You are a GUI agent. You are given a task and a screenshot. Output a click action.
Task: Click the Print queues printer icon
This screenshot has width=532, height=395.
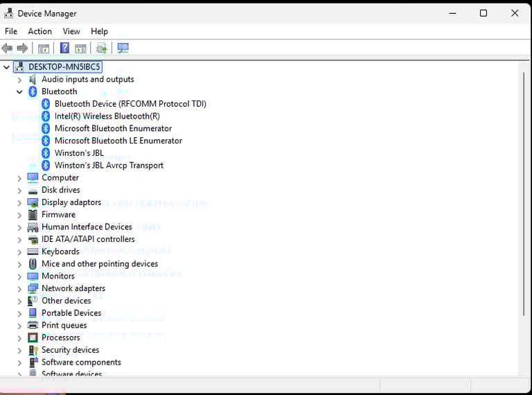tap(33, 326)
